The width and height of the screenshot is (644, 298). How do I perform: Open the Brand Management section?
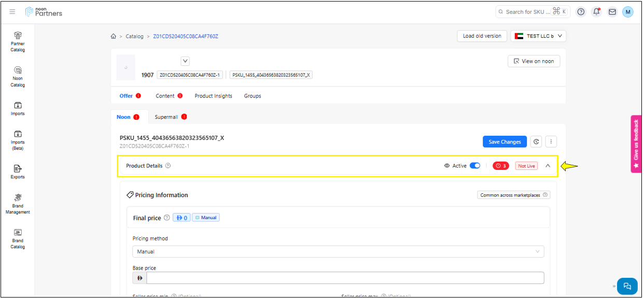tap(18, 204)
